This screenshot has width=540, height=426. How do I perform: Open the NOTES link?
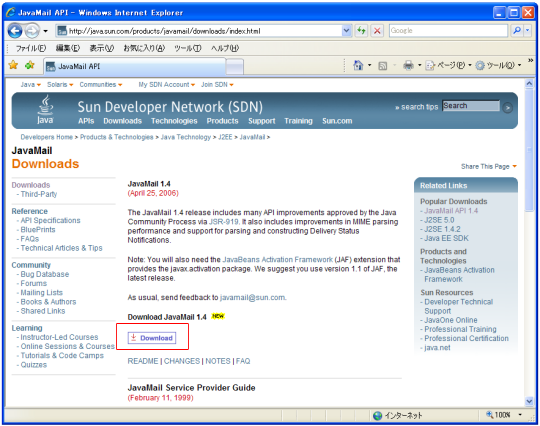tap(218, 361)
